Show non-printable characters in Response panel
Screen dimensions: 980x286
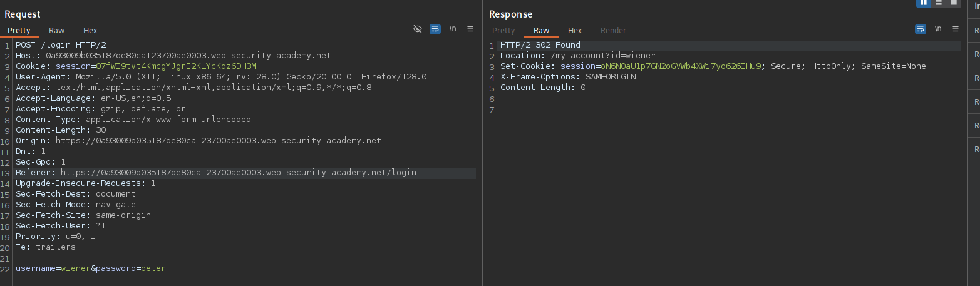click(x=938, y=29)
